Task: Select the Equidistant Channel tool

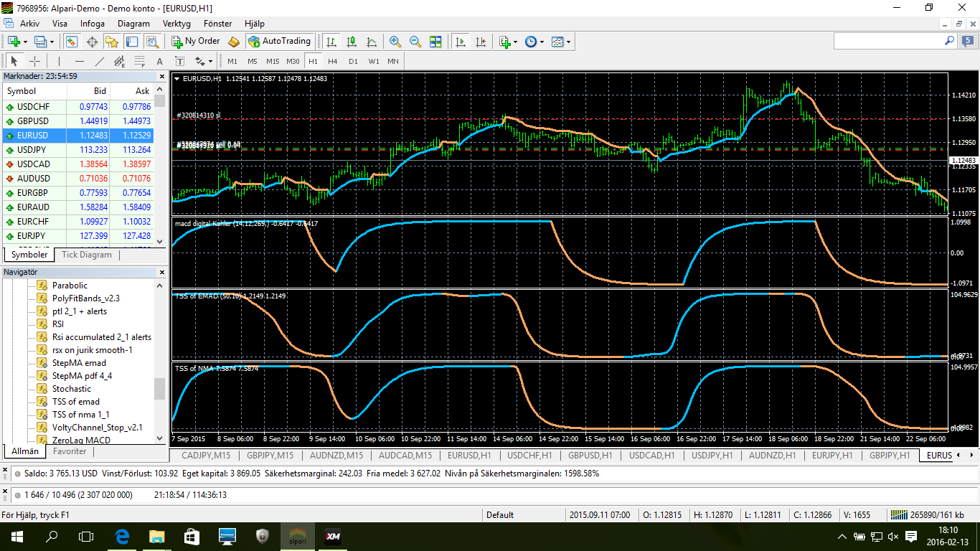Action: pos(119,61)
